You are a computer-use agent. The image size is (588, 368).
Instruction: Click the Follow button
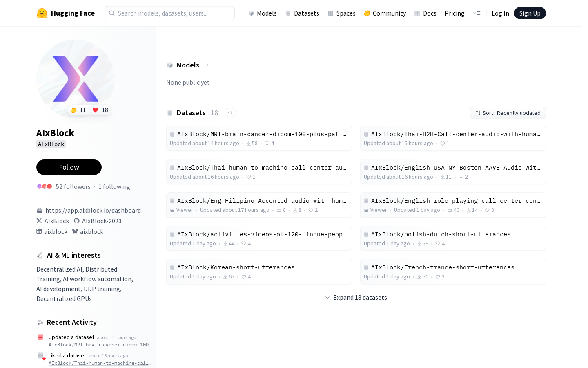[x=69, y=167]
